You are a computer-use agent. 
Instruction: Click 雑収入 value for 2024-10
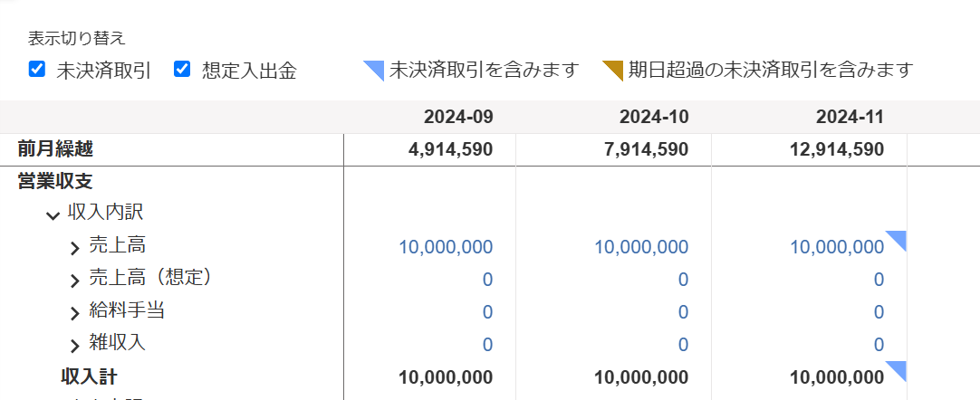pyautogui.click(x=683, y=345)
